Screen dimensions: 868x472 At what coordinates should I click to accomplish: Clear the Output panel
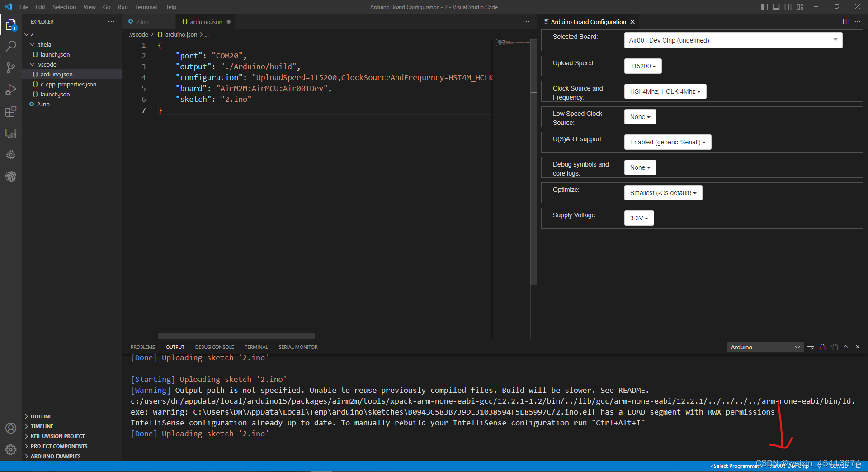click(x=811, y=347)
